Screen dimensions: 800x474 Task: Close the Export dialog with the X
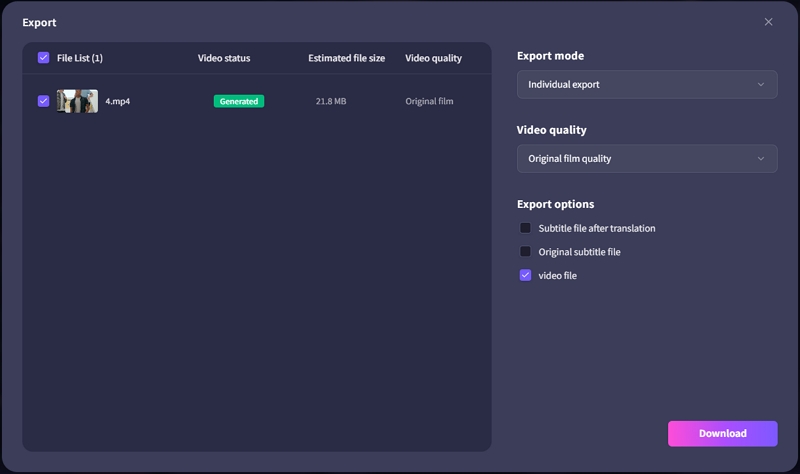tap(768, 22)
